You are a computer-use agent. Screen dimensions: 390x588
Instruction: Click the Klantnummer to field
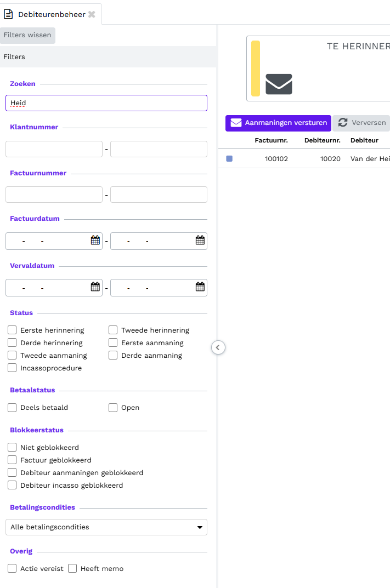(159, 149)
